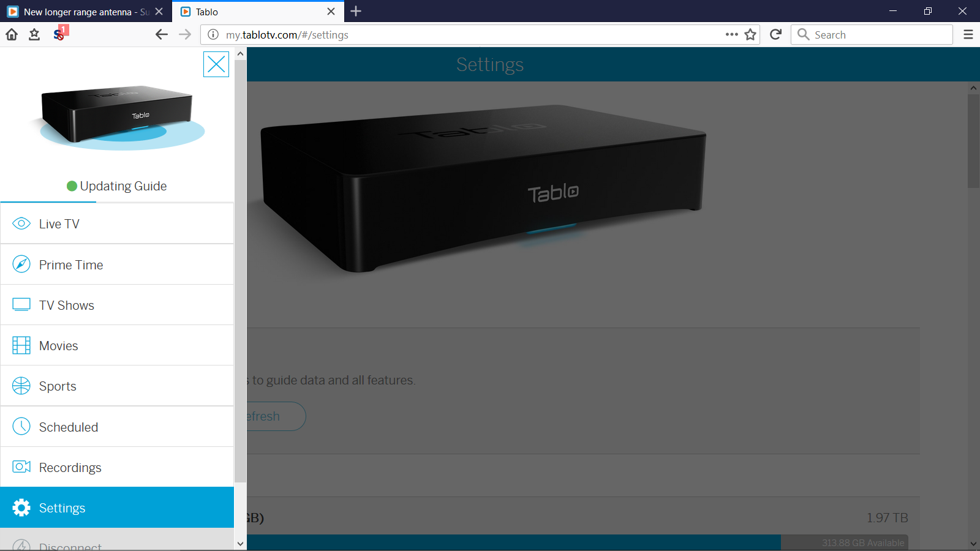This screenshot has width=980, height=551.
Task: Click the Recordings camera icon
Action: click(21, 467)
